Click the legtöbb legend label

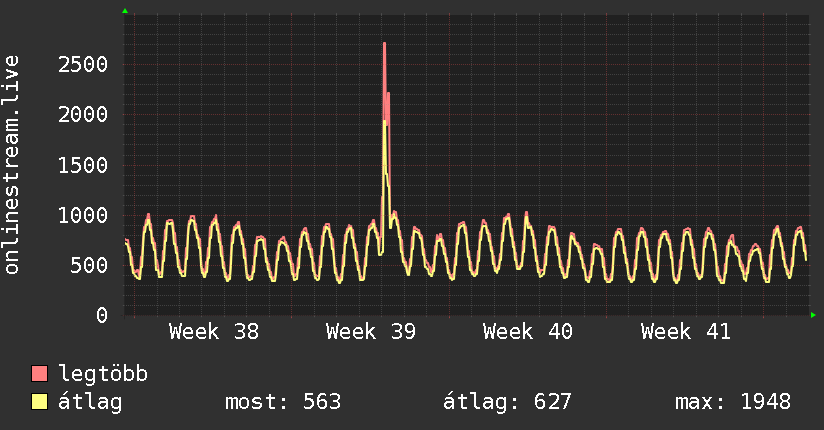(x=103, y=374)
